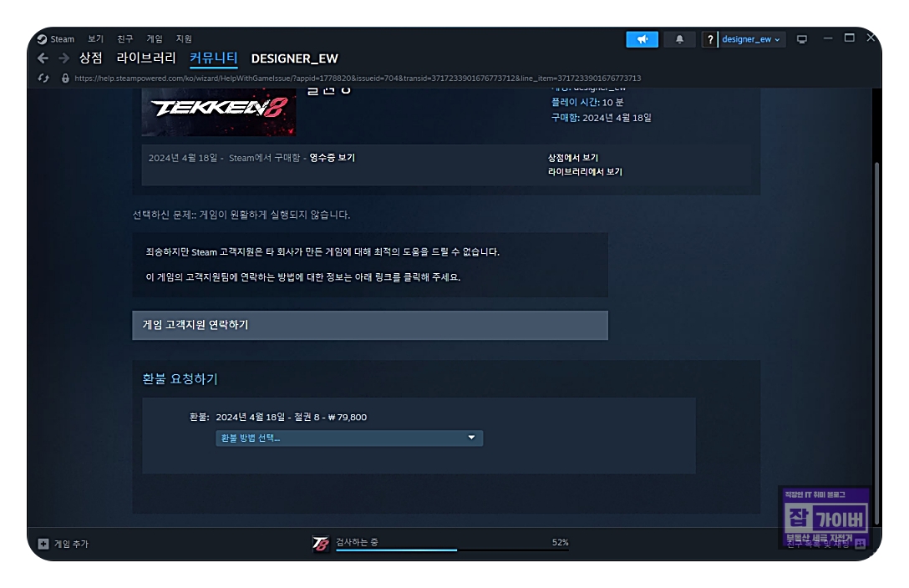Click the 환불 요청하기 heading
The image size is (909, 588).
click(x=180, y=379)
